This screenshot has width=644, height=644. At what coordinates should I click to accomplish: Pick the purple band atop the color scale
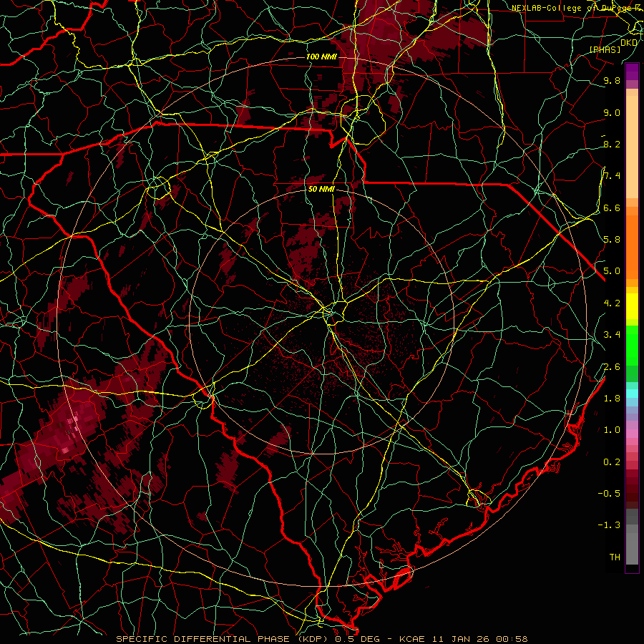(632, 72)
